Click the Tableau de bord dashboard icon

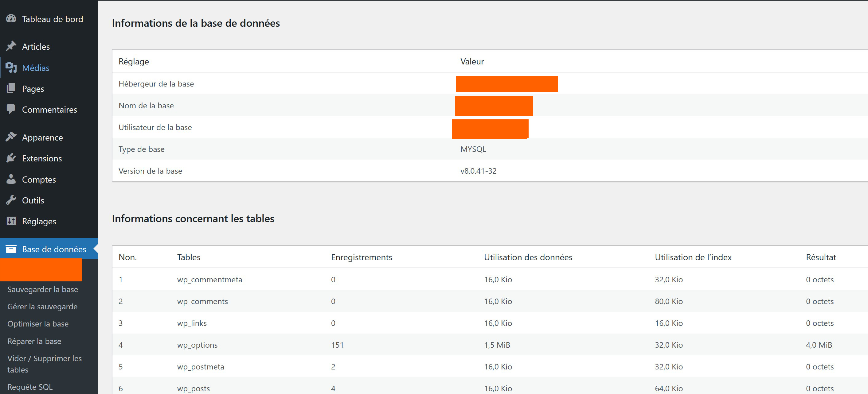point(11,18)
